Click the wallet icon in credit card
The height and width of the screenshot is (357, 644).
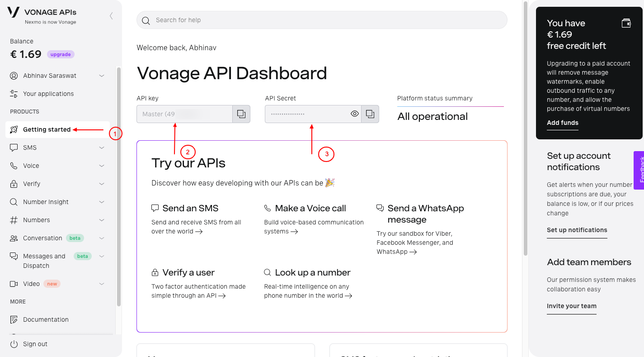[626, 23]
